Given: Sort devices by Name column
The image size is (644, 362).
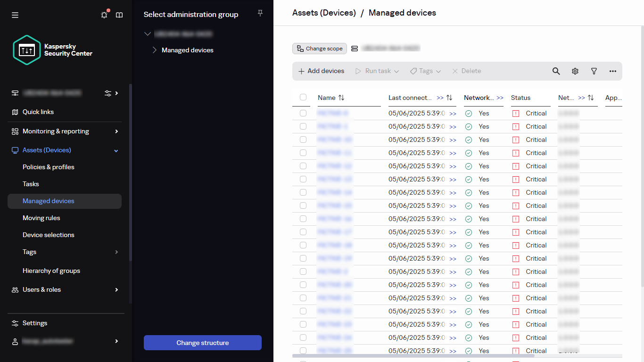Looking at the screenshot, I should 341,98.
